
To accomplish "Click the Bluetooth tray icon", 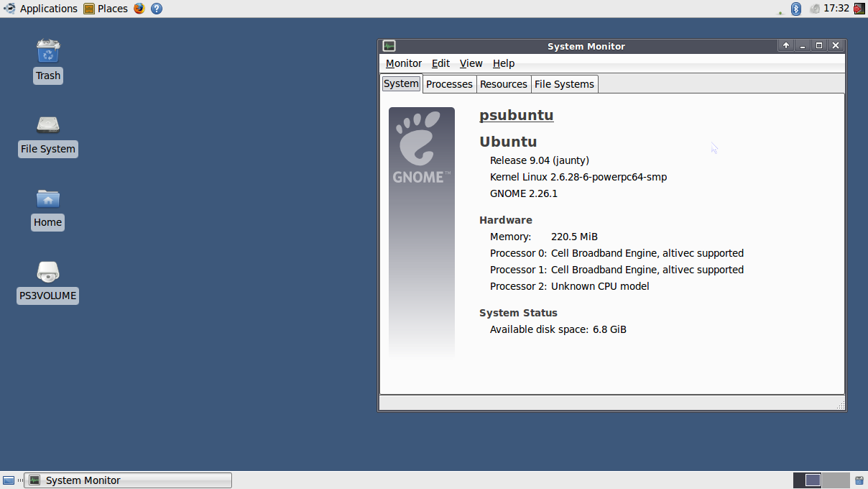I will pos(796,9).
